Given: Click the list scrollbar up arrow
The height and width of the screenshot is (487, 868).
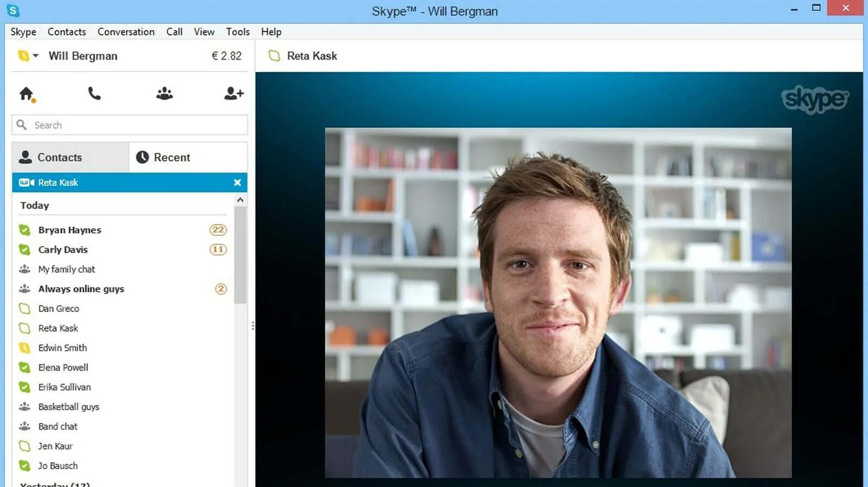Looking at the screenshot, I should (240, 200).
